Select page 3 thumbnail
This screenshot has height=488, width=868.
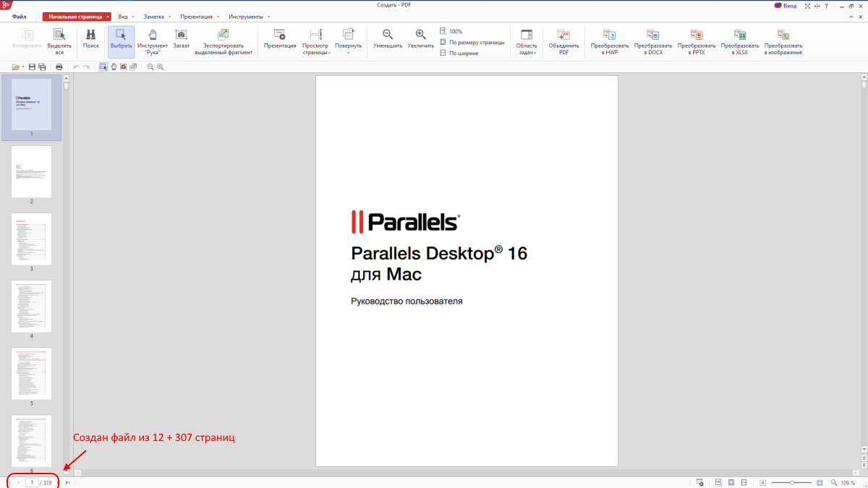31,239
